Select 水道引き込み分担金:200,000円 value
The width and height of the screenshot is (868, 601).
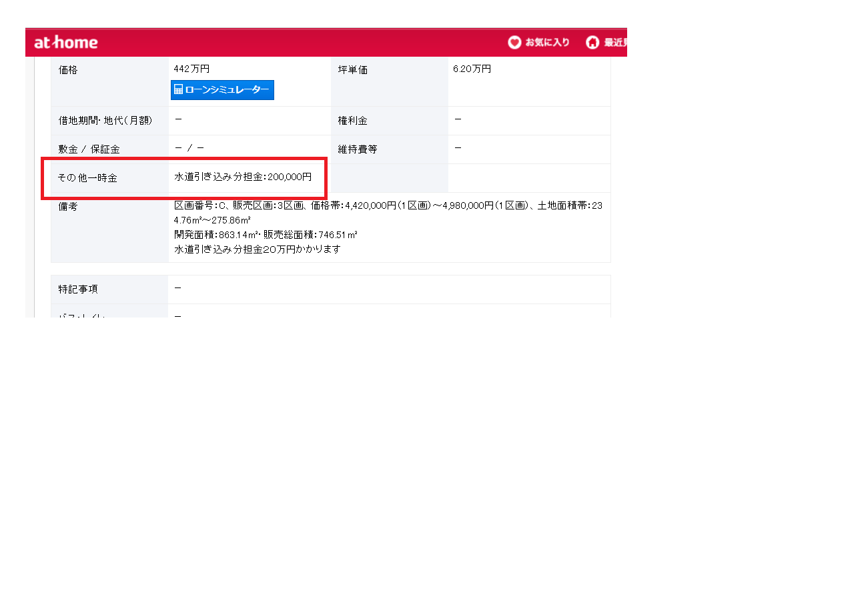point(243,177)
